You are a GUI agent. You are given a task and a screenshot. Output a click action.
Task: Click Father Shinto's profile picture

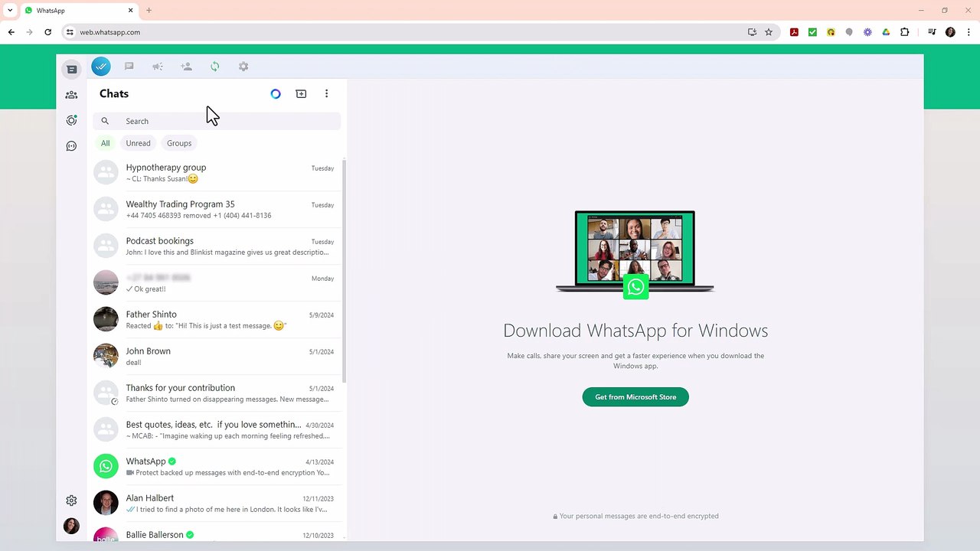tap(106, 319)
